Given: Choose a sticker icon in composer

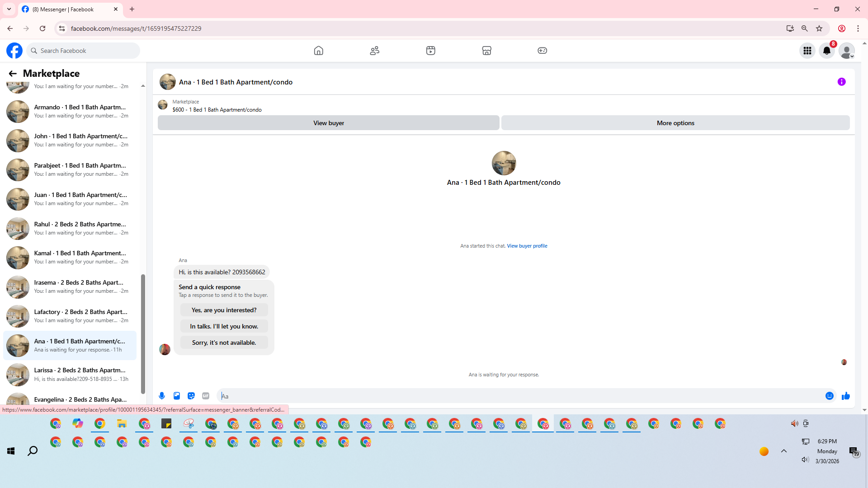Looking at the screenshot, I should (191, 396).
